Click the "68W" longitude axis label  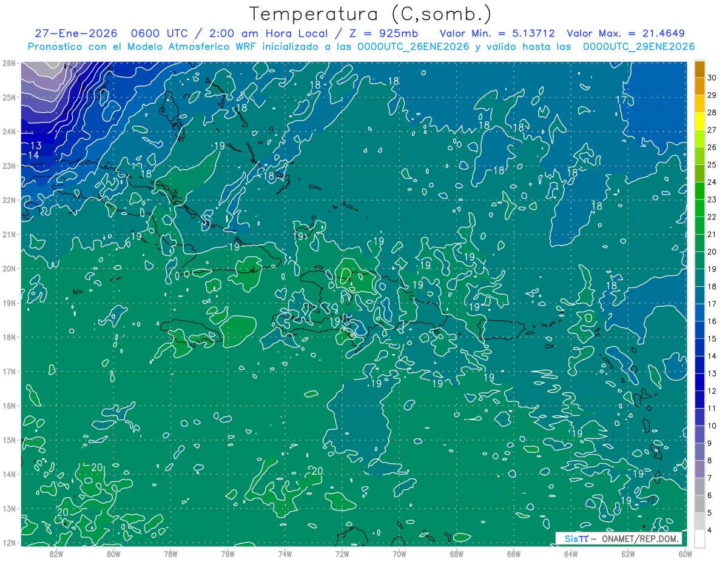pyautogui.click(x=457, y=554)
